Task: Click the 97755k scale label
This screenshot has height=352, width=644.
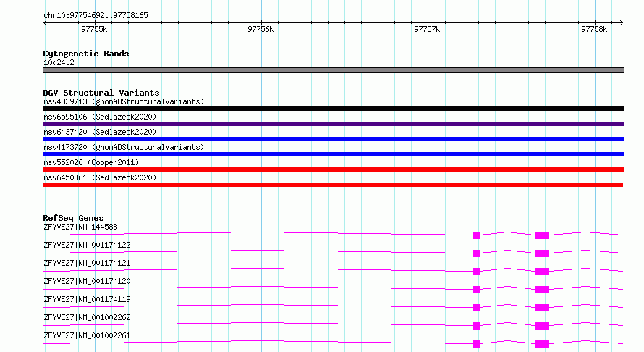Action: (x=94, y=29)
